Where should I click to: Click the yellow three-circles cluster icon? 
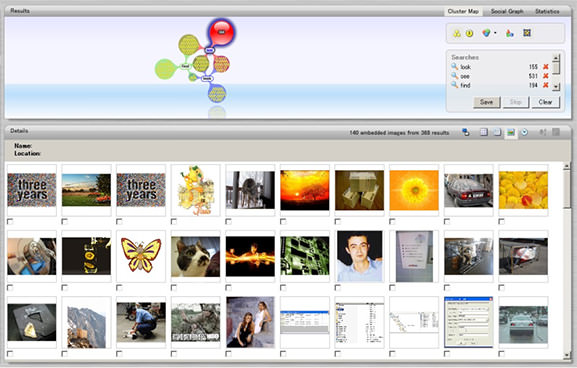tap(457, 33)
